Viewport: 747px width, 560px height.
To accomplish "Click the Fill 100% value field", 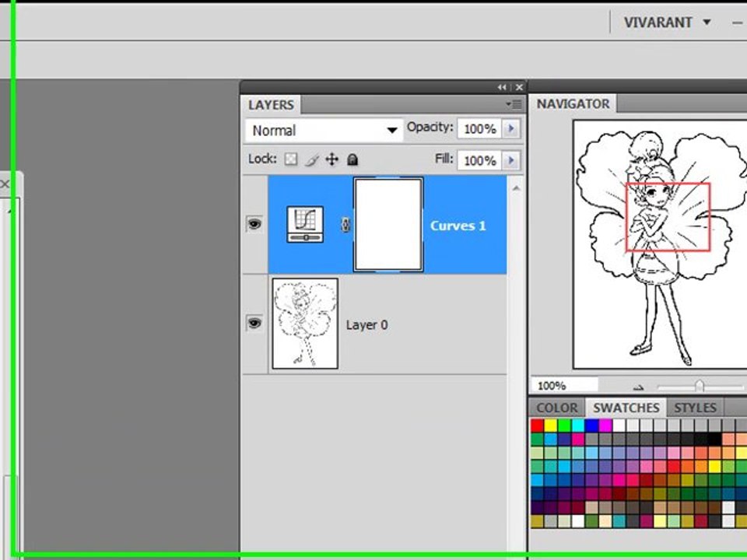I will click(480, 160).
